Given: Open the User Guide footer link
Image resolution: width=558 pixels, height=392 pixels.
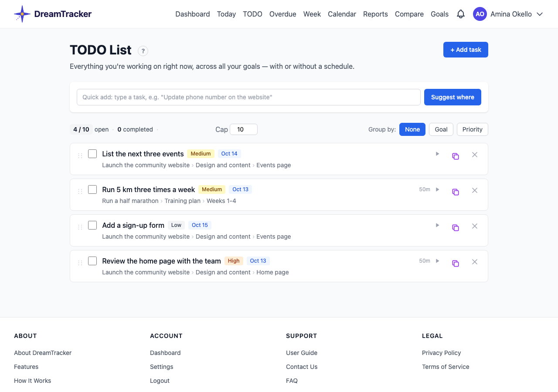Looking at the screenshot, I should [x=302, y=353].
